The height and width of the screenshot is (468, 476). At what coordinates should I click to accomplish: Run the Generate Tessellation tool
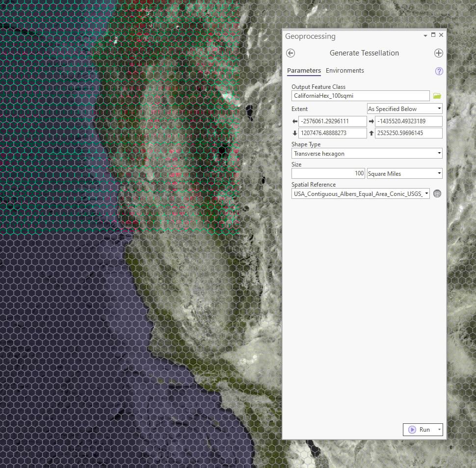(420, 429)
